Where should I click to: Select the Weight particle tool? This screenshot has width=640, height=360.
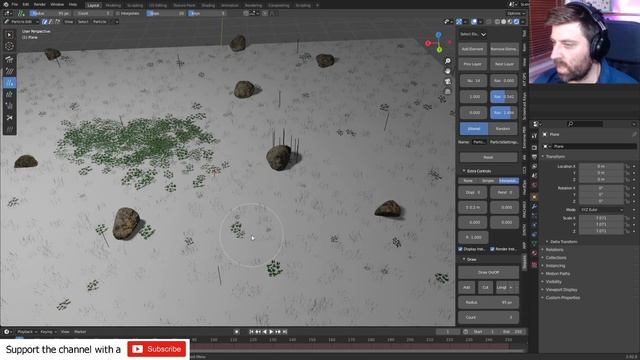pos(9,129)
